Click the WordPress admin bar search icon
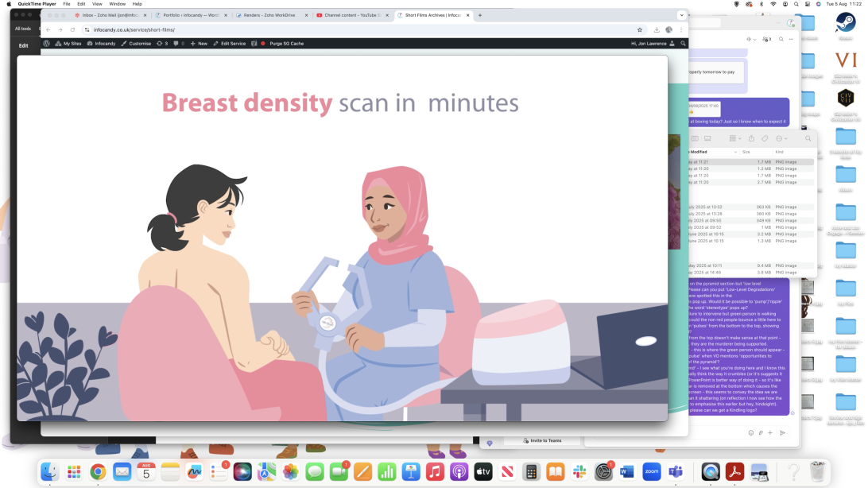868x488 pixels. (x=683, y=44)
